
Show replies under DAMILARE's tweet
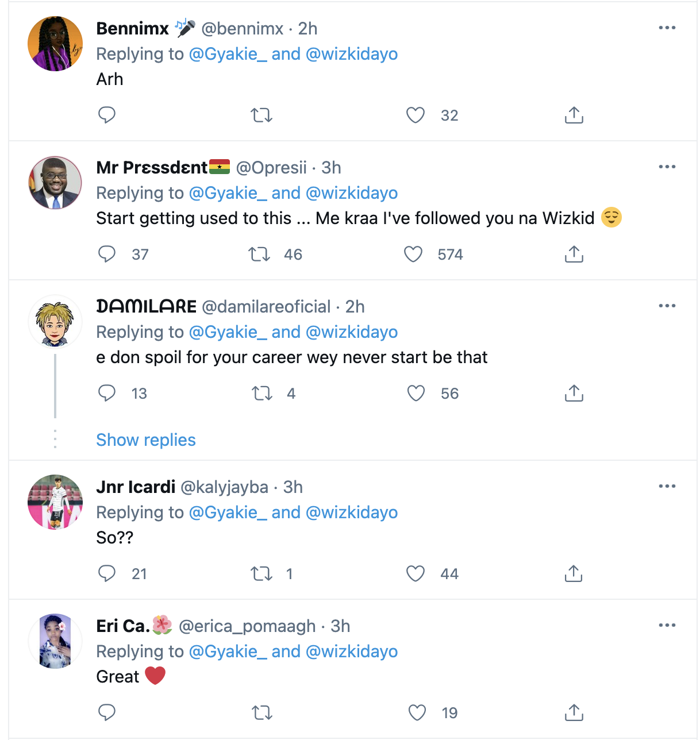tap(146, 440)
